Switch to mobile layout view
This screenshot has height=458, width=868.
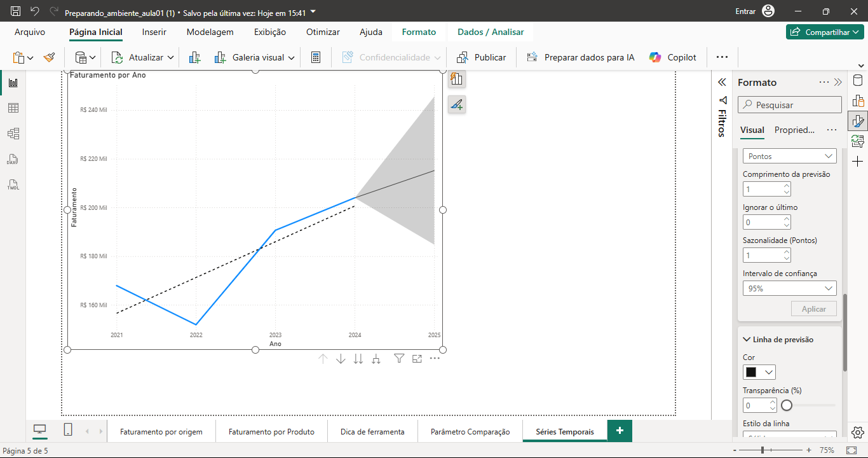point(68,430)
